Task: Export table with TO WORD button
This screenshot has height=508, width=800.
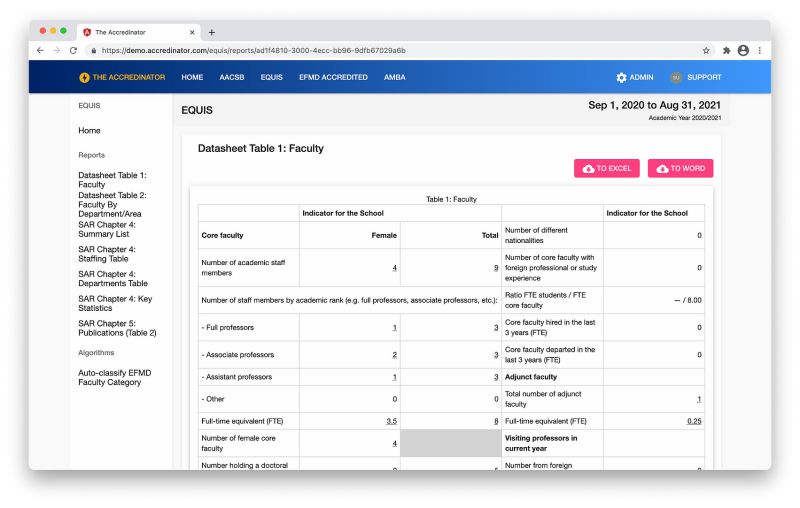Action: [x=681, y=168]
